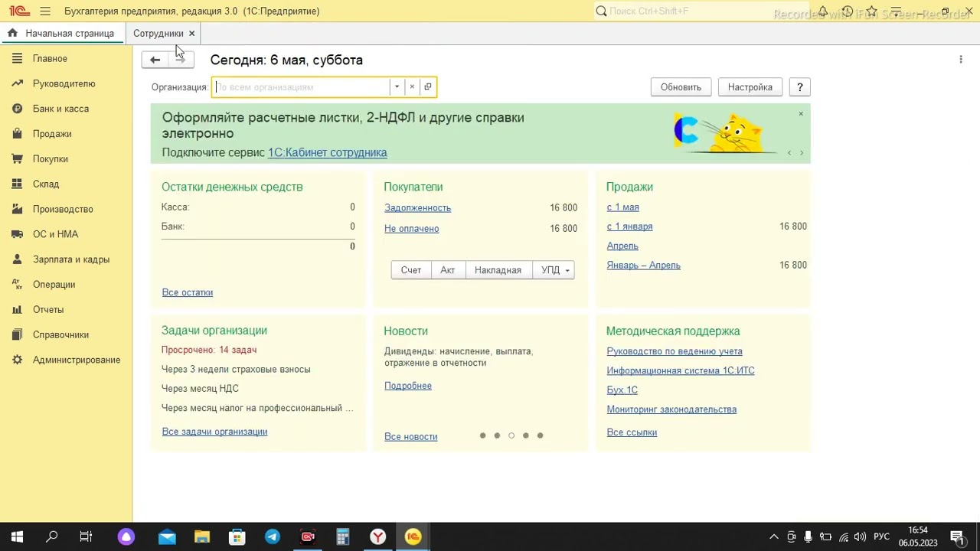Open the Январь – Апрель sales link
Image resolution: width=980 pixels, height=551 pixels.
pos(643,266)
